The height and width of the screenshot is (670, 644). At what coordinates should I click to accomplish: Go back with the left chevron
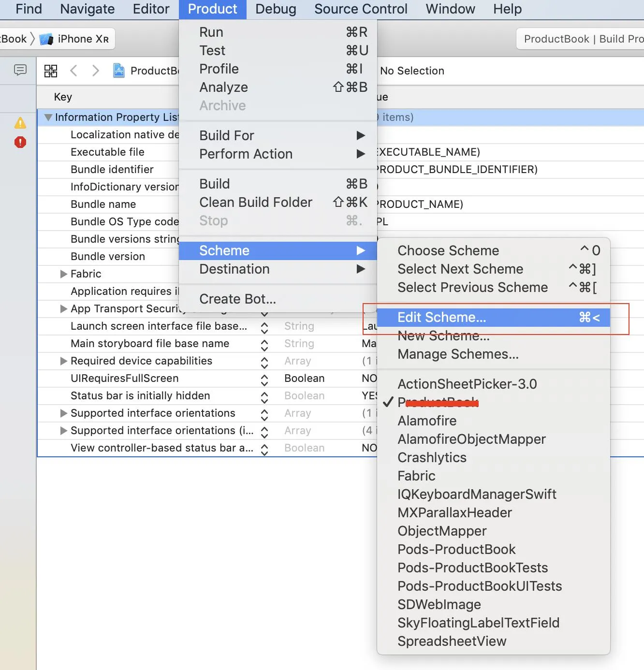73,71
